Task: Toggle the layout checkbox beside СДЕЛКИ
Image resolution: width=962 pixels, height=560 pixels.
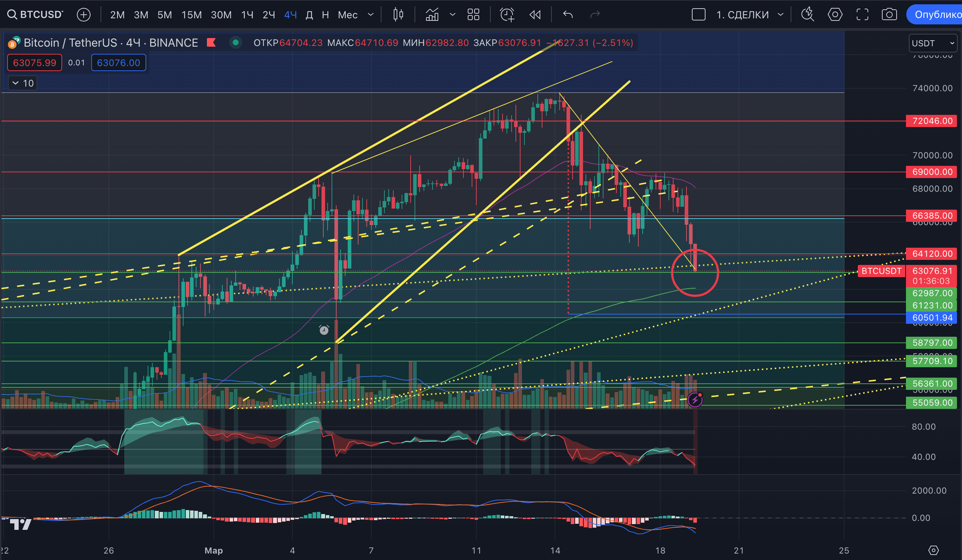Action: tap(698, 14)
